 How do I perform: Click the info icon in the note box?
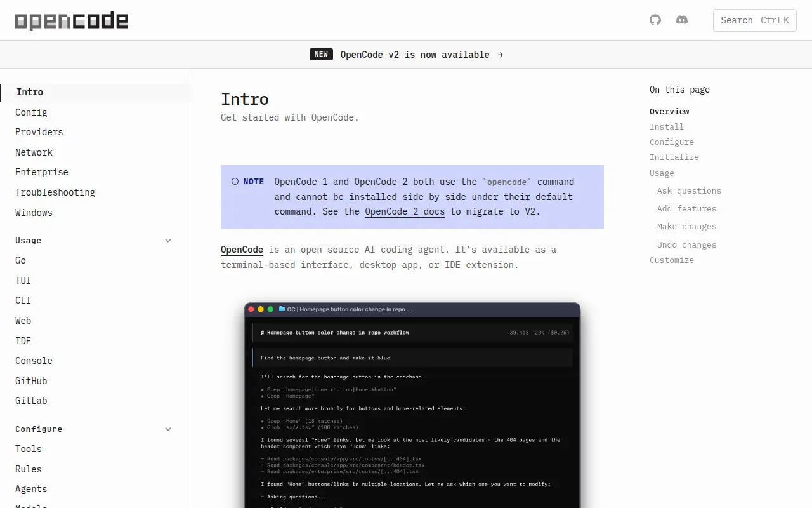pyautogui.click(x=235, y=182)
